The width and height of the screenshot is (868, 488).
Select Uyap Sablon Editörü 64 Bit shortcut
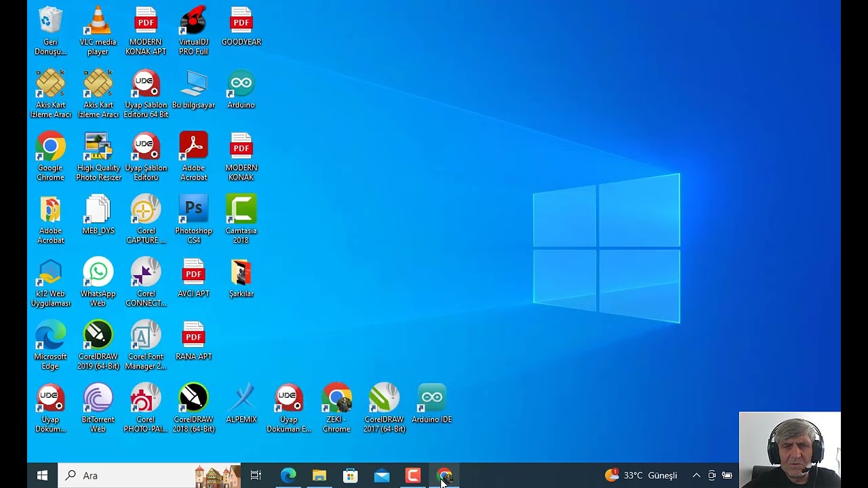(146, 94)
